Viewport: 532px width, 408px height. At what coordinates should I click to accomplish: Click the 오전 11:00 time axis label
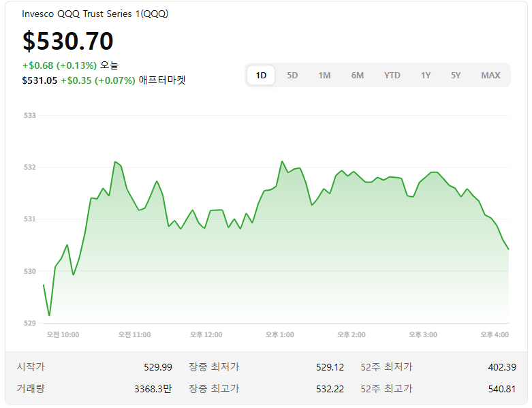coord(134,334)
